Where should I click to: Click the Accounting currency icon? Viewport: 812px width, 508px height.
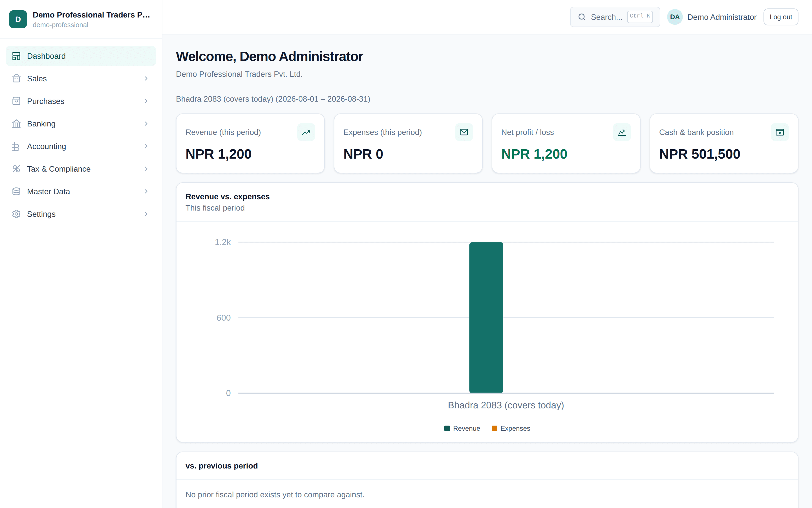point(16,146)
